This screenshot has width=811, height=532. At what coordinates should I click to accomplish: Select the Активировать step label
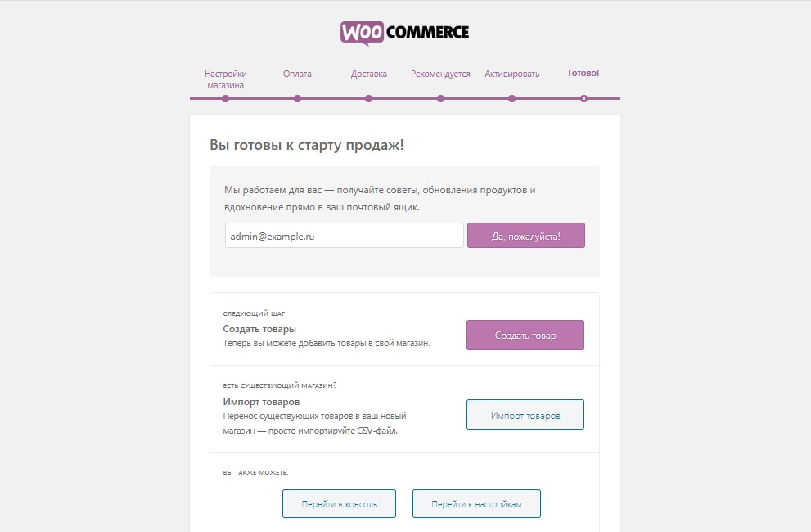click(512, 74)
